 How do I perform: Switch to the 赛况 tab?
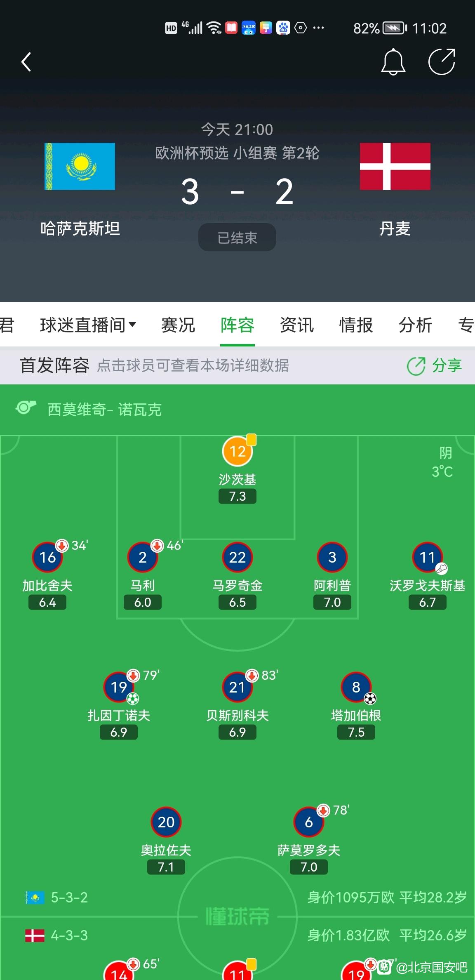[x=178, y=325]
